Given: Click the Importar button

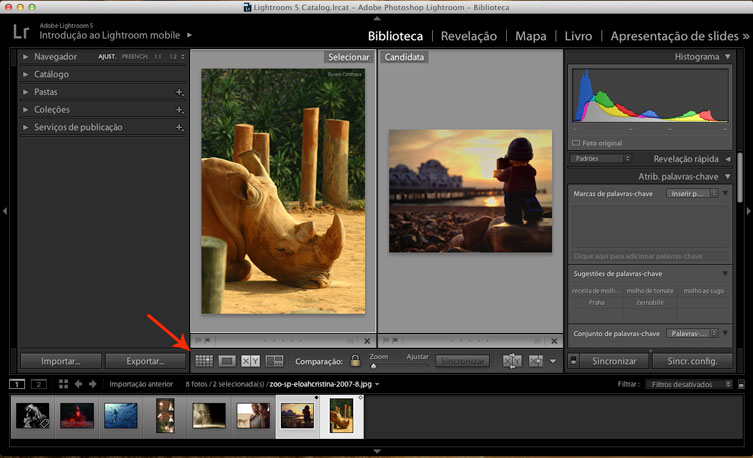Looking at the screenshot, I should [x=58, y=361].
